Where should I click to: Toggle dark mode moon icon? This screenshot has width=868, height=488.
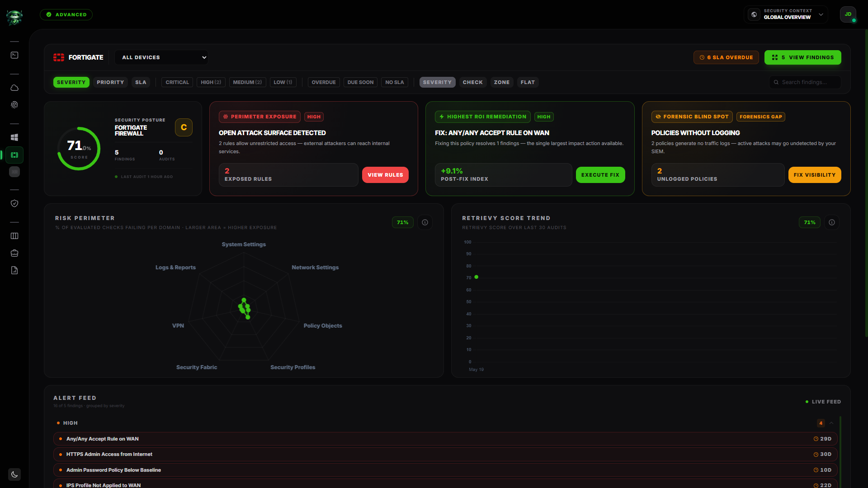[x=14, y=474]
